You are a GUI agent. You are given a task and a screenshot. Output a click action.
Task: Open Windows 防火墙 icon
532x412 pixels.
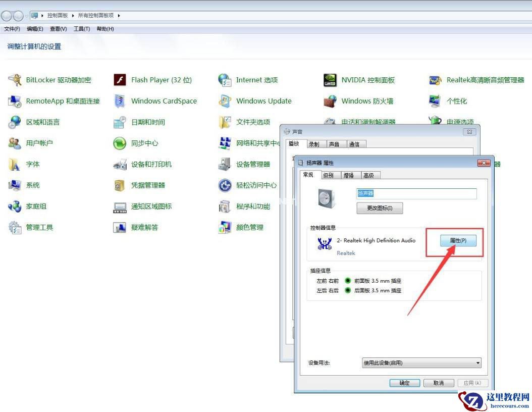coord(330,101)
